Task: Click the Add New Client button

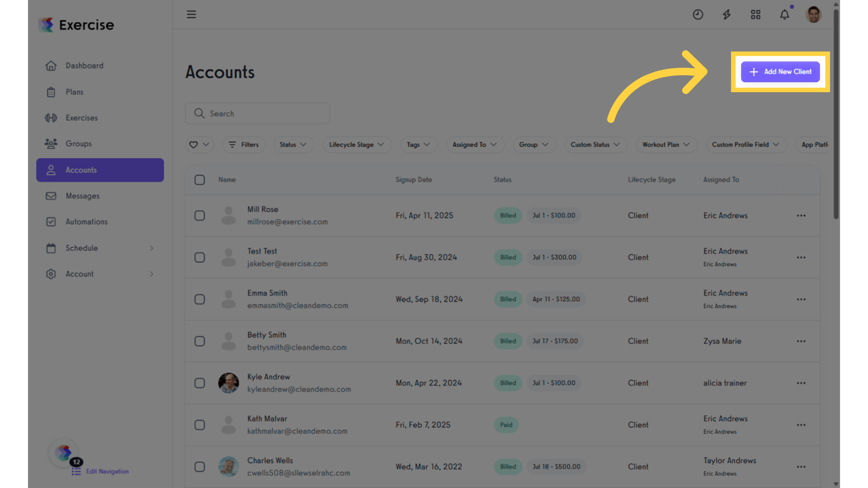Action: [x=780, y=72]
